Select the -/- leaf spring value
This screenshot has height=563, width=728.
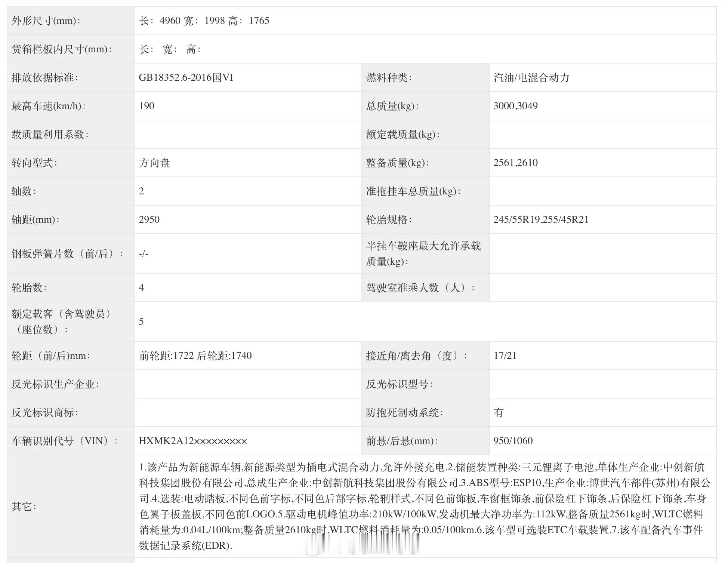pos(144,254)
